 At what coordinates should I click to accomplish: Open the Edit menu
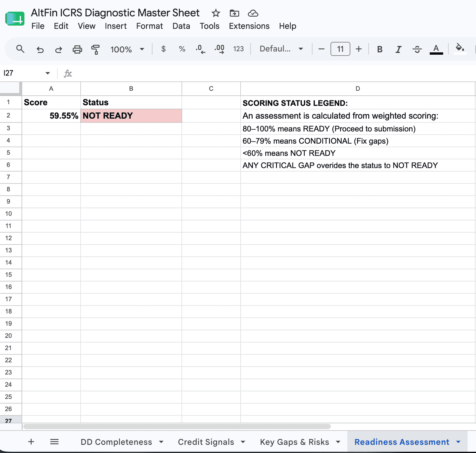click(61, 26)
